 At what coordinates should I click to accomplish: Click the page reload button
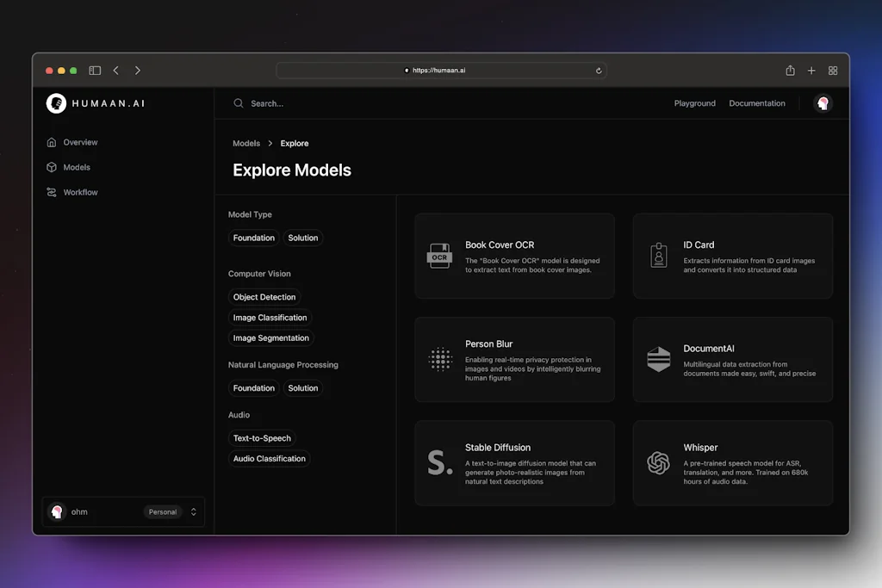tap(599, 71)
